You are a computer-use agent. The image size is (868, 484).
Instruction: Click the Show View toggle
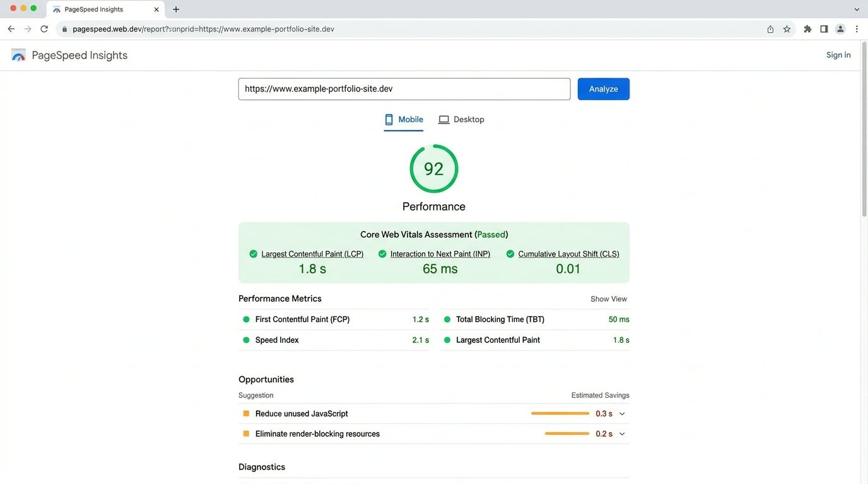[609, 299]
